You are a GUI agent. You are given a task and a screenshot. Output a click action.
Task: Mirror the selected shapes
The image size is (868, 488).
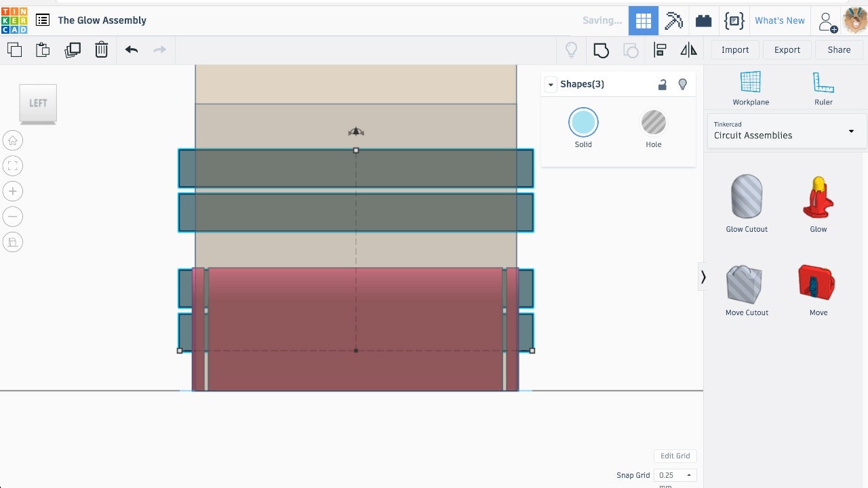pos(688,49)
